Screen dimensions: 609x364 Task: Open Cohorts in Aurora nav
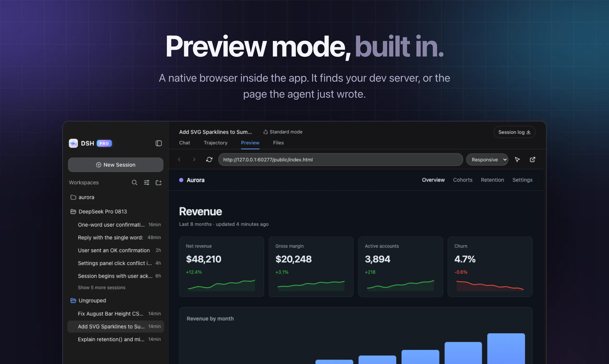tap(463, 180)
